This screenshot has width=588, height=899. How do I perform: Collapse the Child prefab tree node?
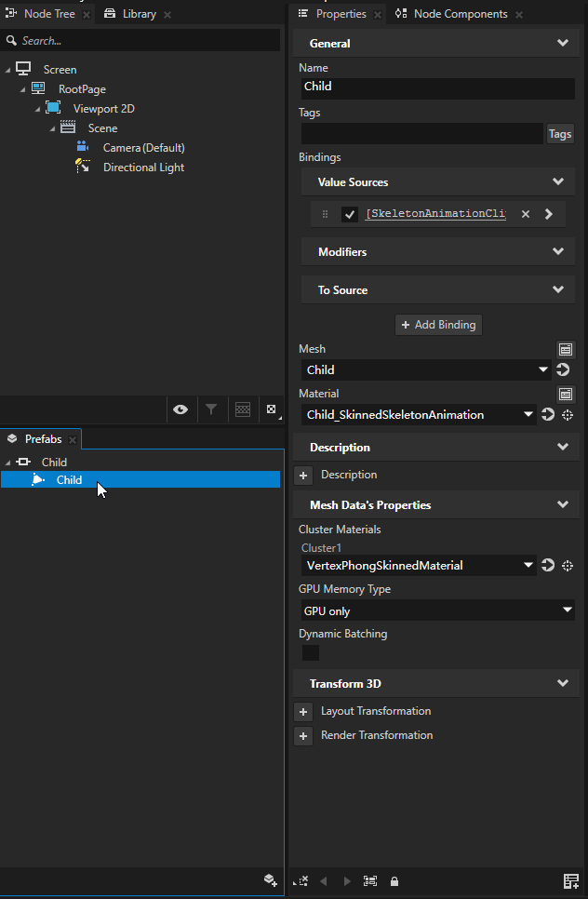coord(7,463)
